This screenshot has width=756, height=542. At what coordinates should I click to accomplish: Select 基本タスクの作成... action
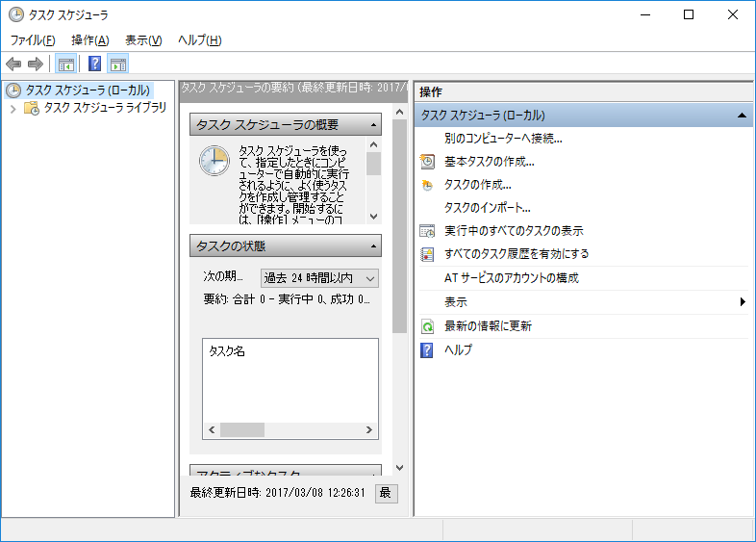(x=490, y=162)
